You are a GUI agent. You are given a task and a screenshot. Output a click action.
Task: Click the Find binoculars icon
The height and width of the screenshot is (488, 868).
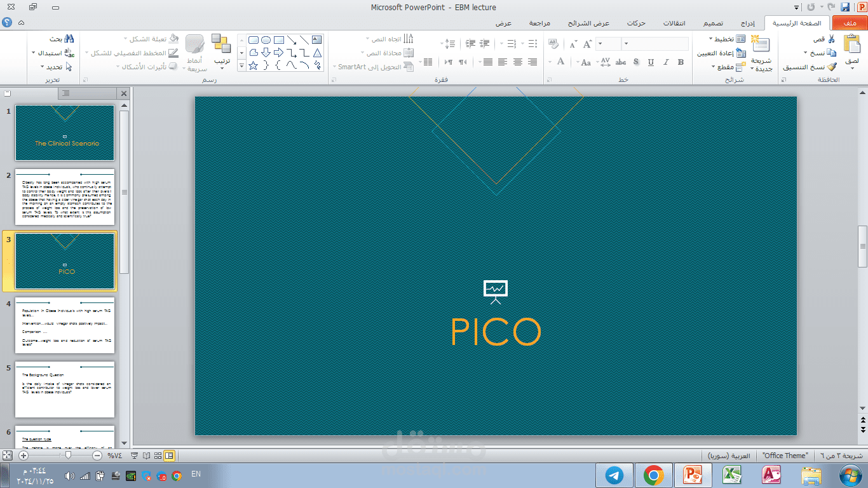click(x=69, y=39)
